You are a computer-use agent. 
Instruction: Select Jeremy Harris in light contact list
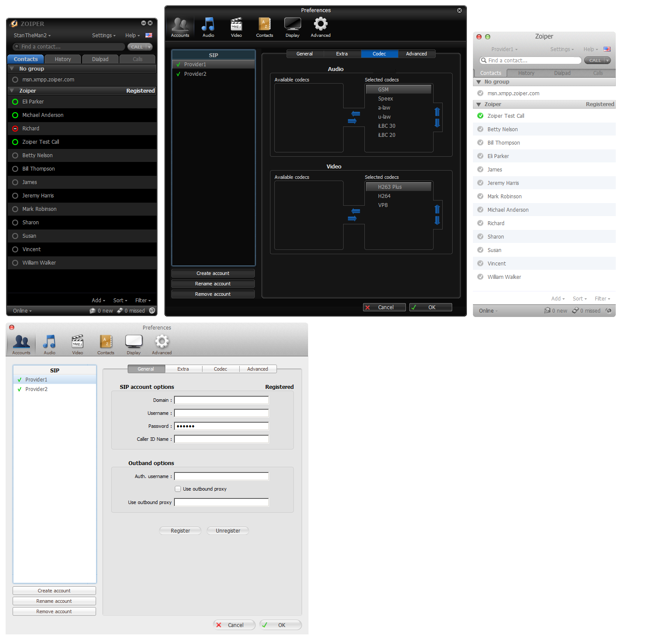tap(544, 183)
